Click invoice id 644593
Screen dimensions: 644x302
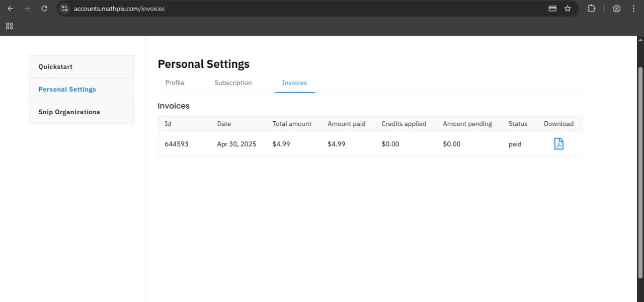(x=177, y=144)
